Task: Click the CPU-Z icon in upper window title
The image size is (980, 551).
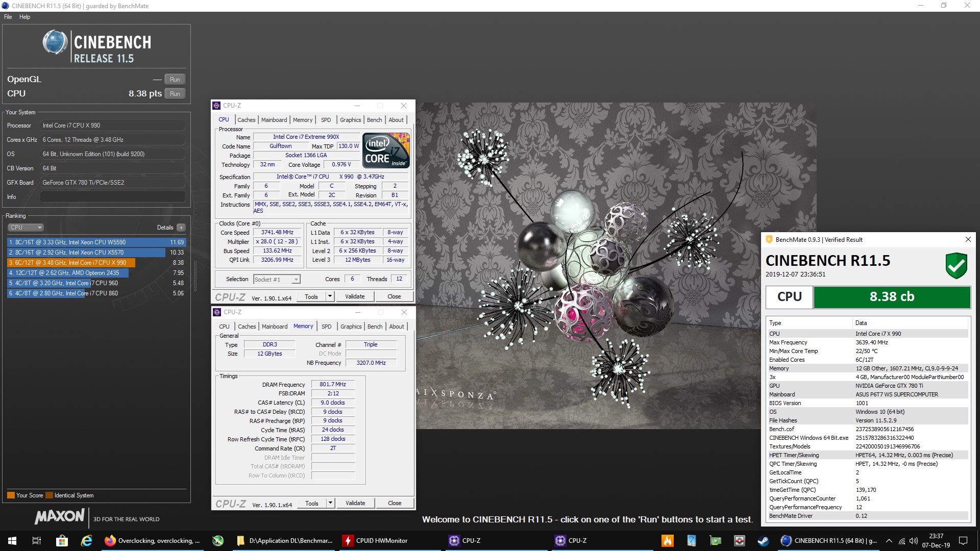Action: 216,106
